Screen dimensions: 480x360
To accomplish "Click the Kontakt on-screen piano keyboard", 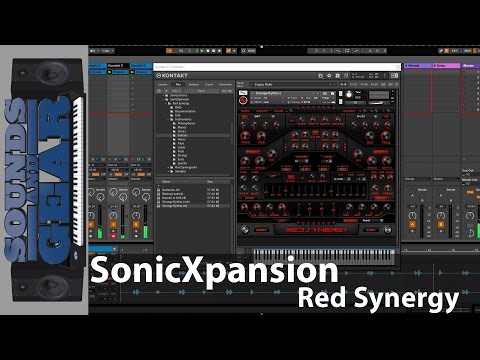I will [324, 257].
